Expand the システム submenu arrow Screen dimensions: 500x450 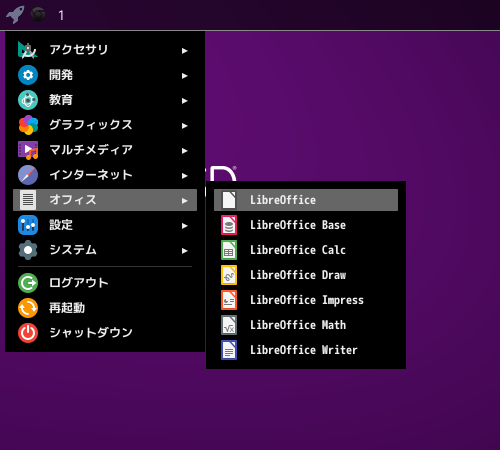(184, 251)
